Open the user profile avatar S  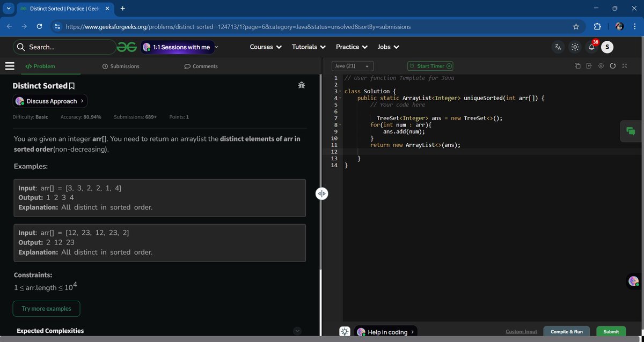[x=607, y=47]
